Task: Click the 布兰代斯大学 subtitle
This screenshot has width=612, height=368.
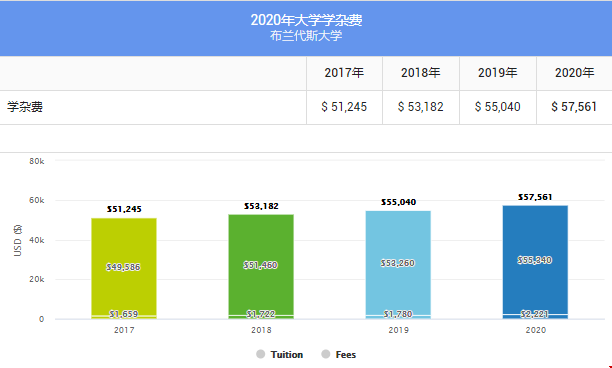Action: click(x=306, y=36)
